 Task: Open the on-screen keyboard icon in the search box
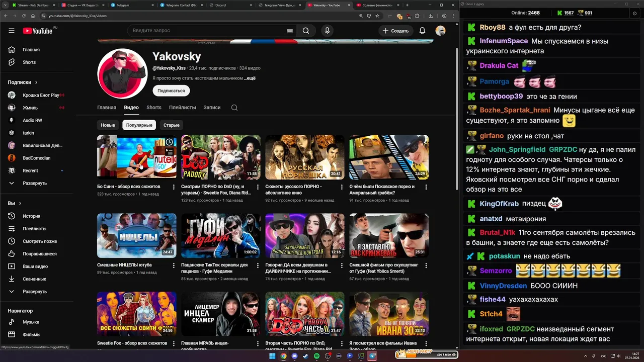[289, 31]
